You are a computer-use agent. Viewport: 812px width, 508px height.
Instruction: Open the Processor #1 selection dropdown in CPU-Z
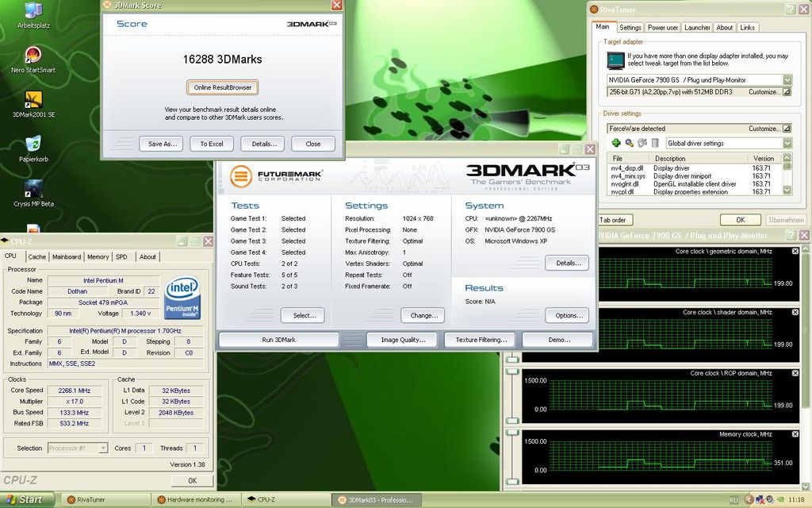click(104, 448)
